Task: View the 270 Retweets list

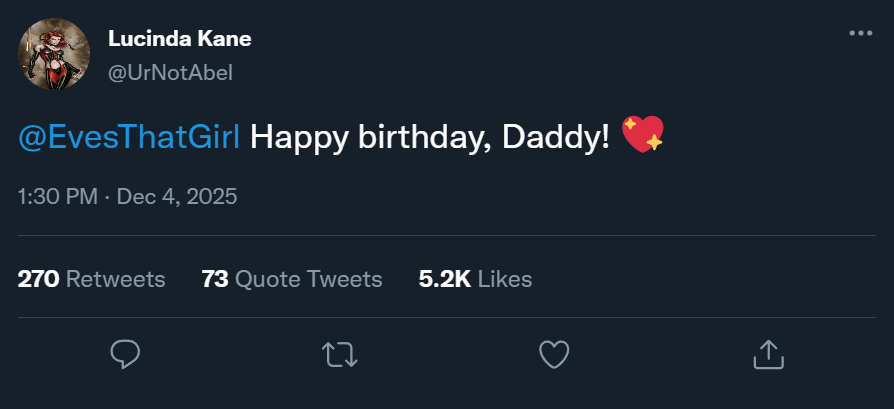Action: (91, 279)
